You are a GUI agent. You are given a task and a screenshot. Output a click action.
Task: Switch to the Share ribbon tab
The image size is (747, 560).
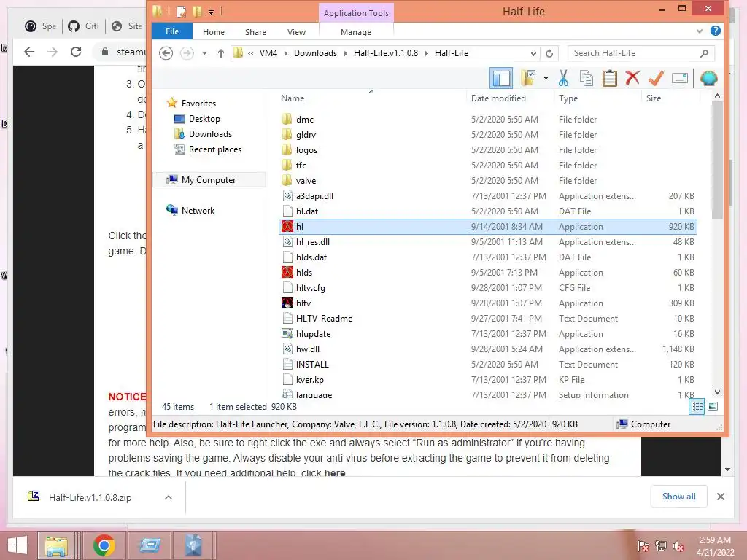255,32
